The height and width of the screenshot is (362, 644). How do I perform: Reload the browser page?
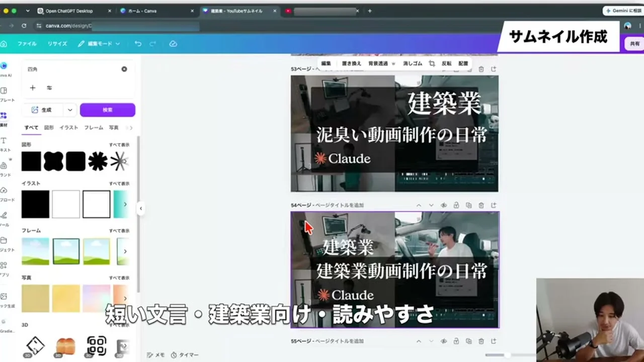click(24, 25)
